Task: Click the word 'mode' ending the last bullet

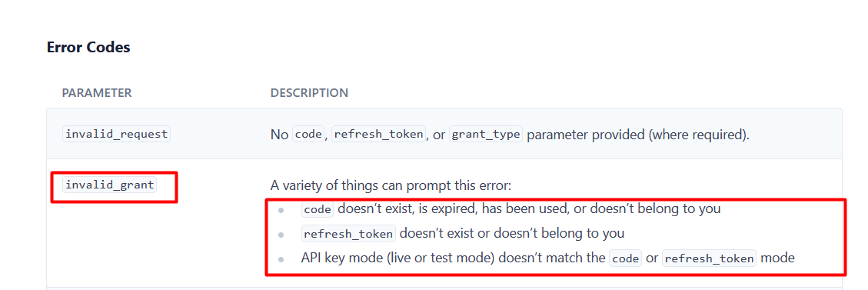Action: pos(778,258)
